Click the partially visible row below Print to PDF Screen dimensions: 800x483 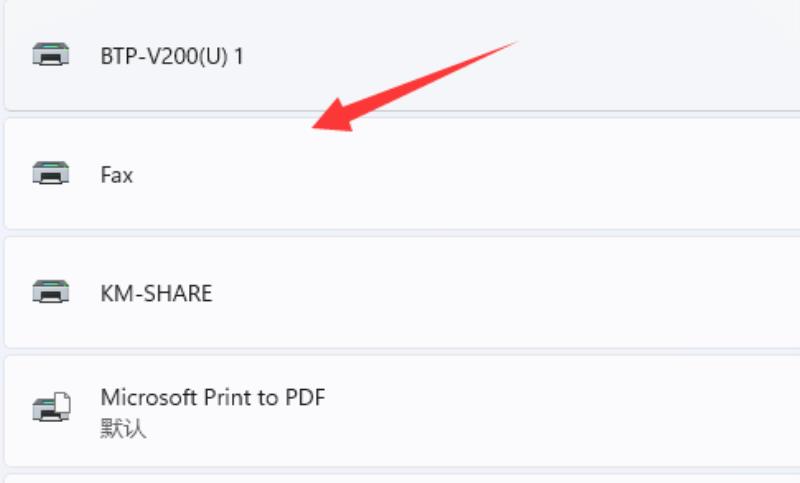tap(402, 479)
